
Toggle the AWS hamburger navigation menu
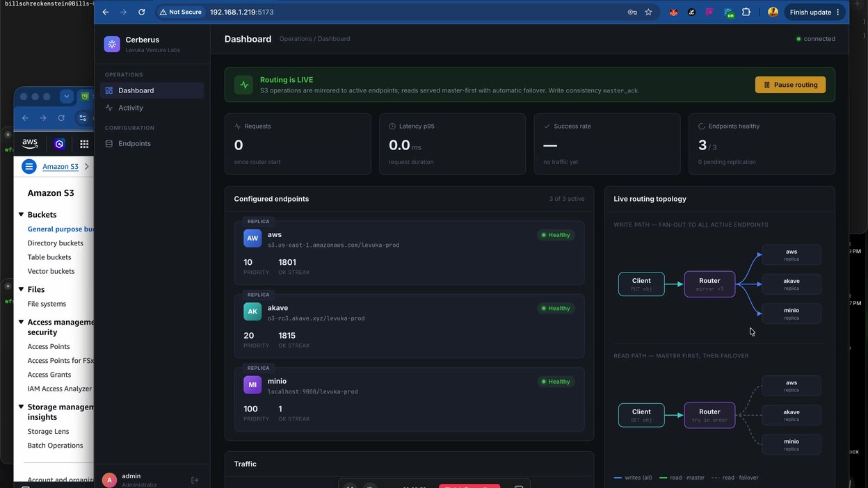point(29,166)
